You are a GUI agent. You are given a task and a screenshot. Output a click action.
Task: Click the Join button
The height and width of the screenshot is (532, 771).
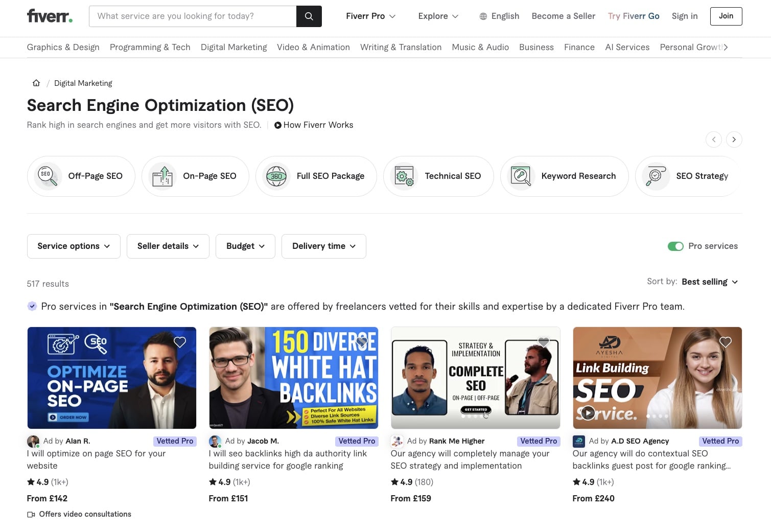726,16
